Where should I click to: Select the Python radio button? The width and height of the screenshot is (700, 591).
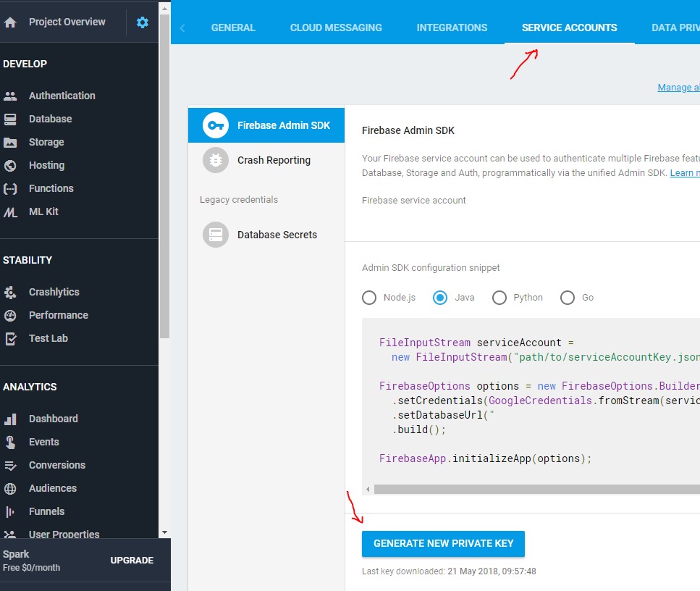click(x=499, y=298)
